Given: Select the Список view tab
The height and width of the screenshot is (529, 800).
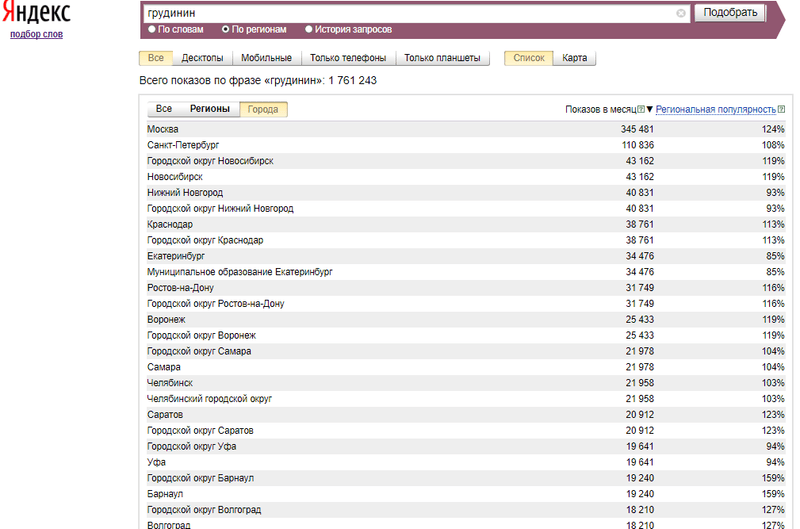Looking at the screenshot, I should tap(529, 58).
